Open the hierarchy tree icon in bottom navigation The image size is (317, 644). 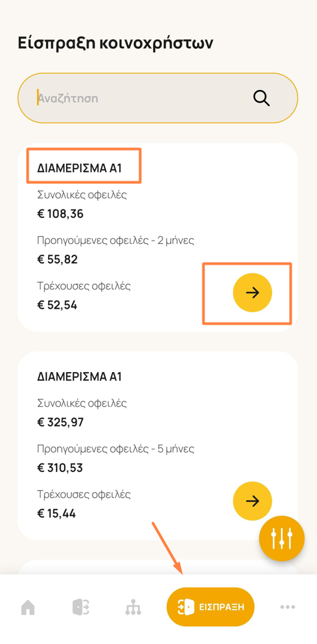pyautogui.click(x=133, y=607)
